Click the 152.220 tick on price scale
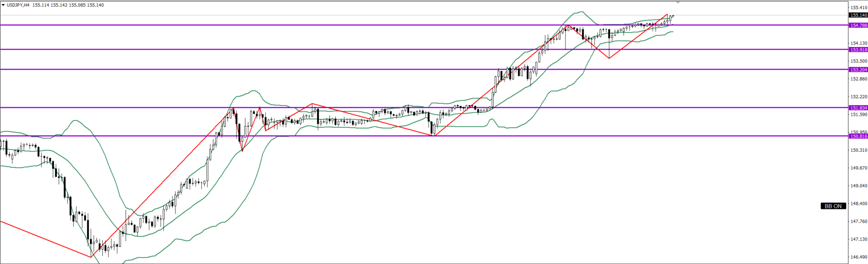 (858, 97)
